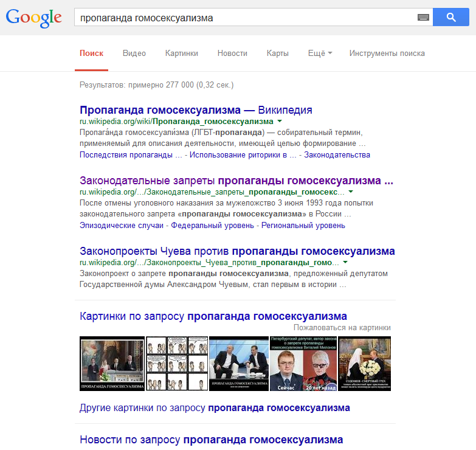
Task: Click the blue magnifier search button
Action: pos(451,17)
